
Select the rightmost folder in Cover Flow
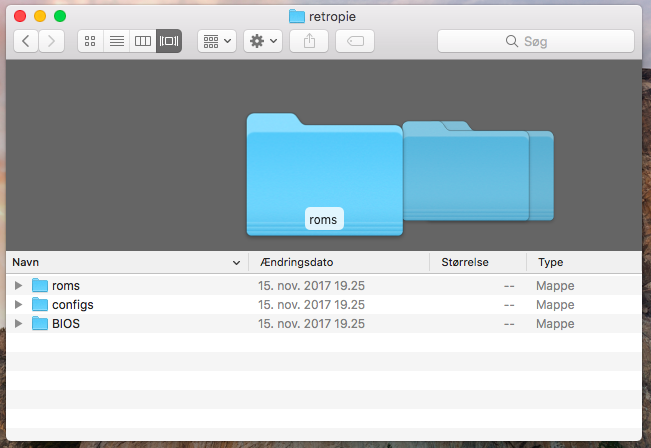pyautogui.click(x=541, y=175)
